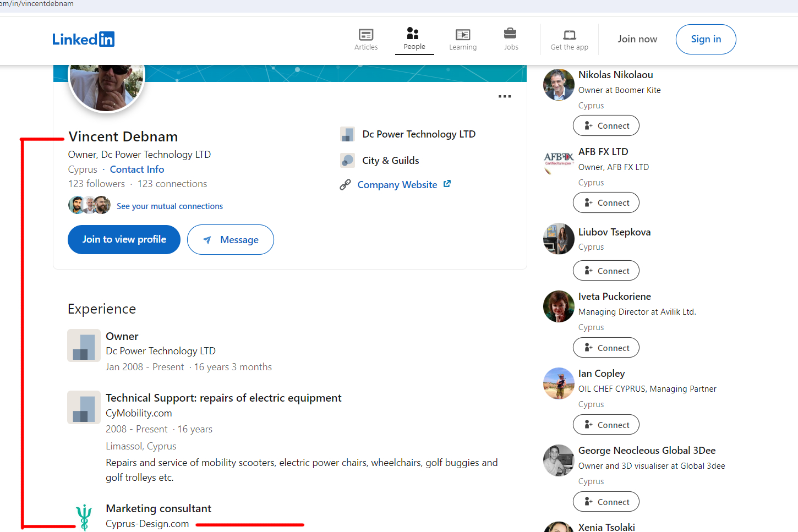Click the Cyprus-Design.com company logo icon

(84, 517)
